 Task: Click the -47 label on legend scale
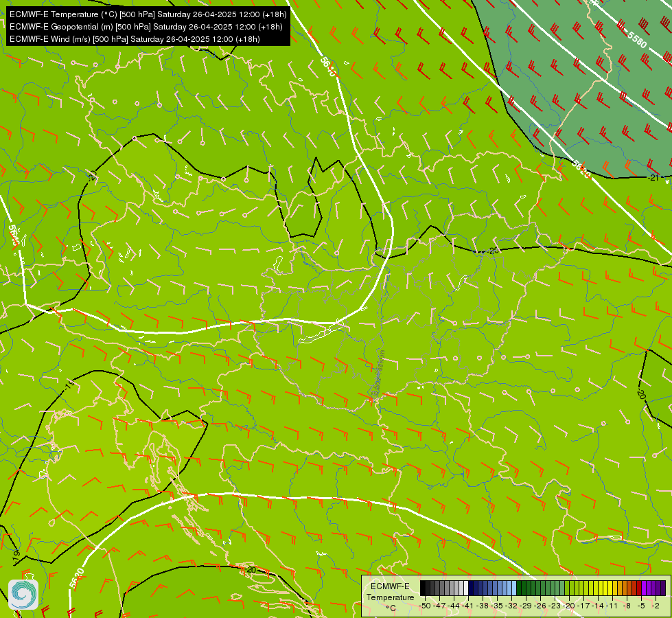pos(439,606)
